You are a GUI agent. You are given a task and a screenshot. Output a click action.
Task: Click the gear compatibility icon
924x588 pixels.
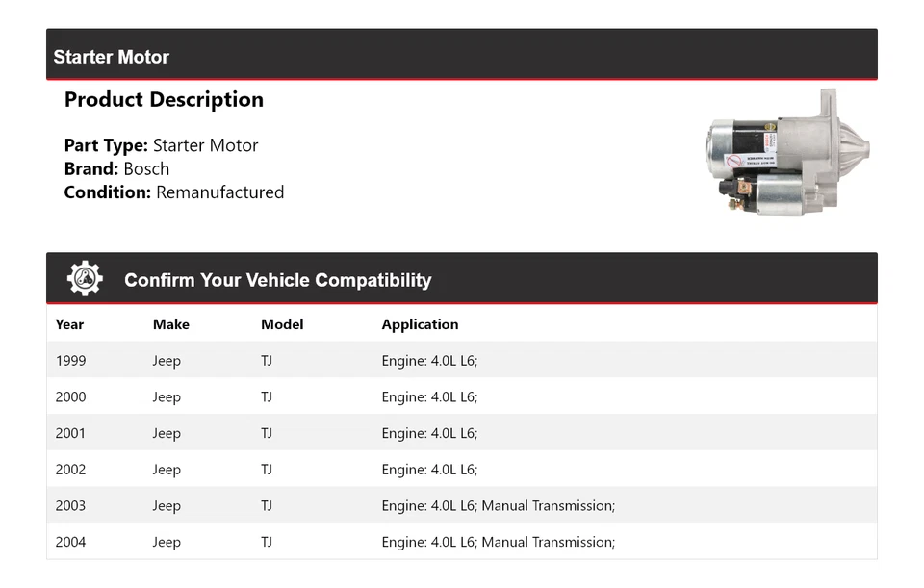(x=85, y=279)
